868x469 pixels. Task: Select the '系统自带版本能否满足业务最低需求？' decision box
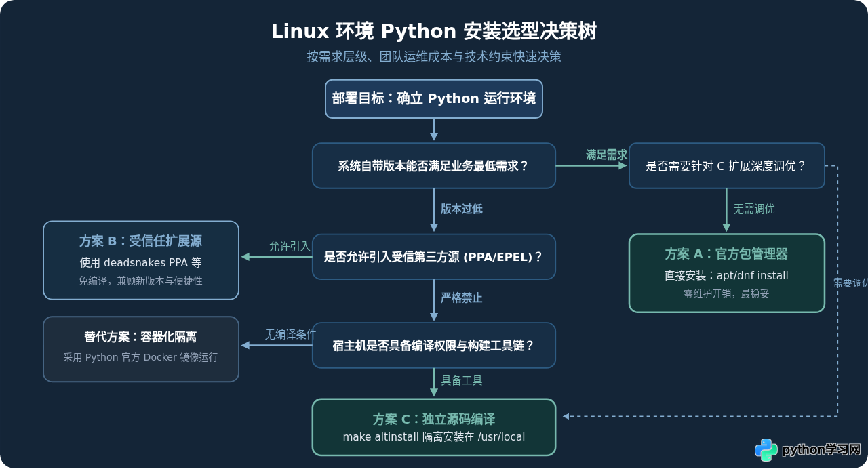coord(434,166)
